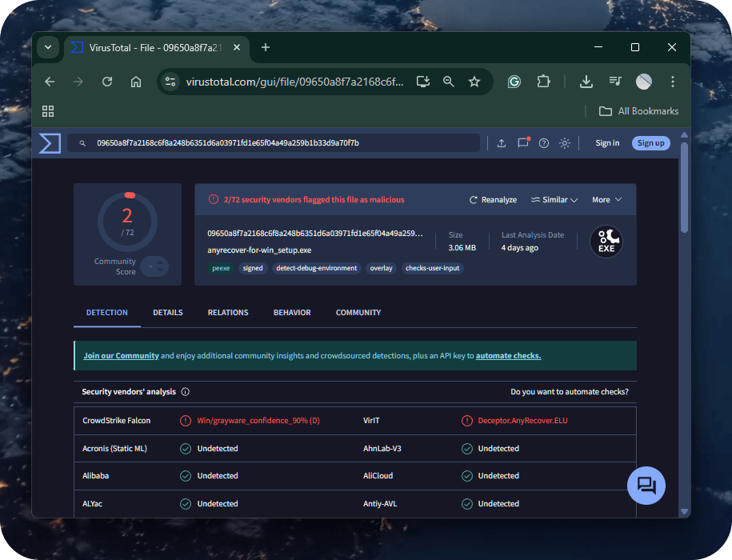Expand the More dropdown menu
The height and width of the screenshot is (560, 732).
606,200
